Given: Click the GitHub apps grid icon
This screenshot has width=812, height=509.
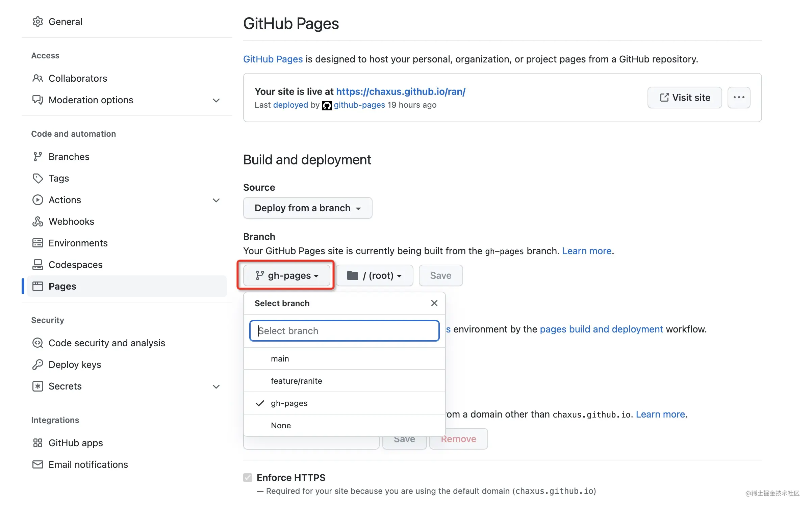Looking at the screenshot, I should 37,443.
